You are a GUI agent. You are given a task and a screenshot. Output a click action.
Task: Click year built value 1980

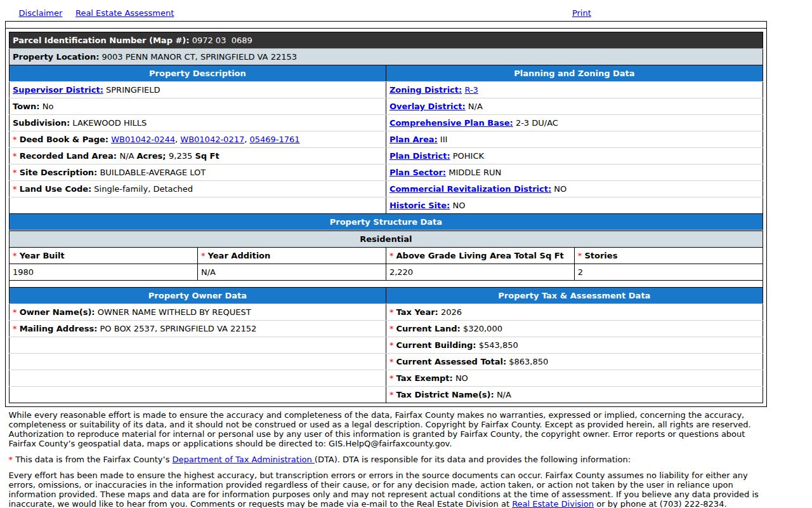23,272
